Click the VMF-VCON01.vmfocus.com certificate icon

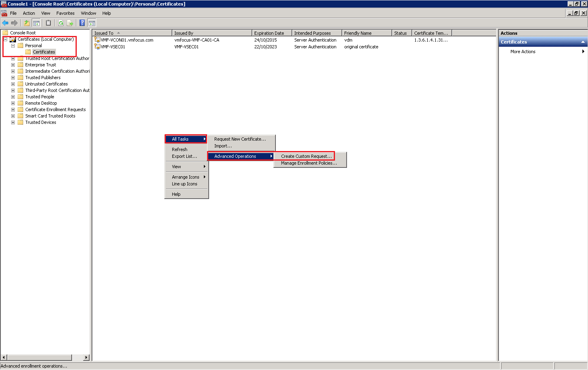click(97, 40)
